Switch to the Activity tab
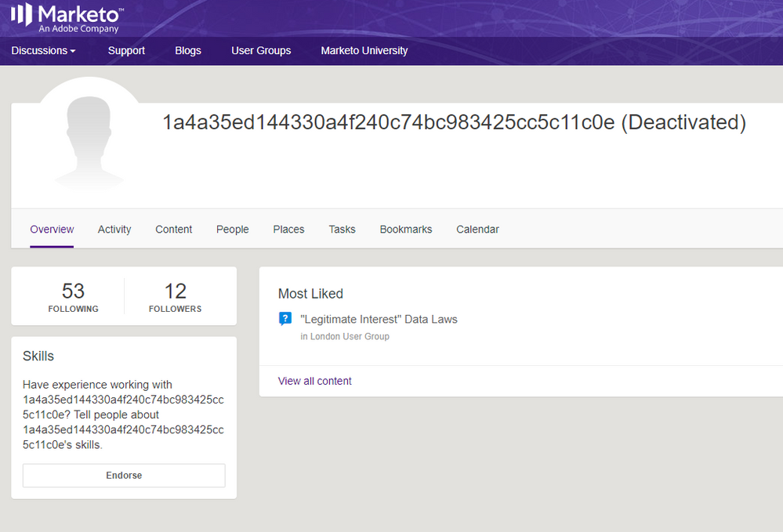783x532 pixels. point(114,230)
